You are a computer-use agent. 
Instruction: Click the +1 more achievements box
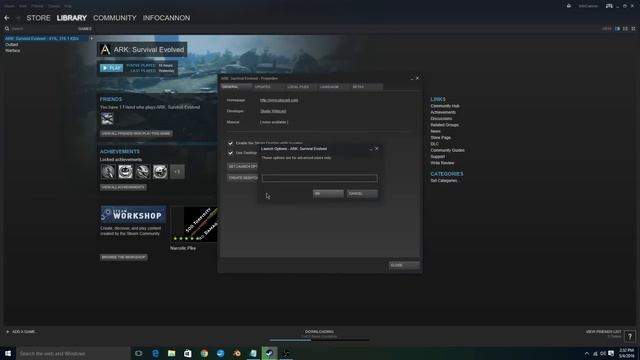point(177,172)
